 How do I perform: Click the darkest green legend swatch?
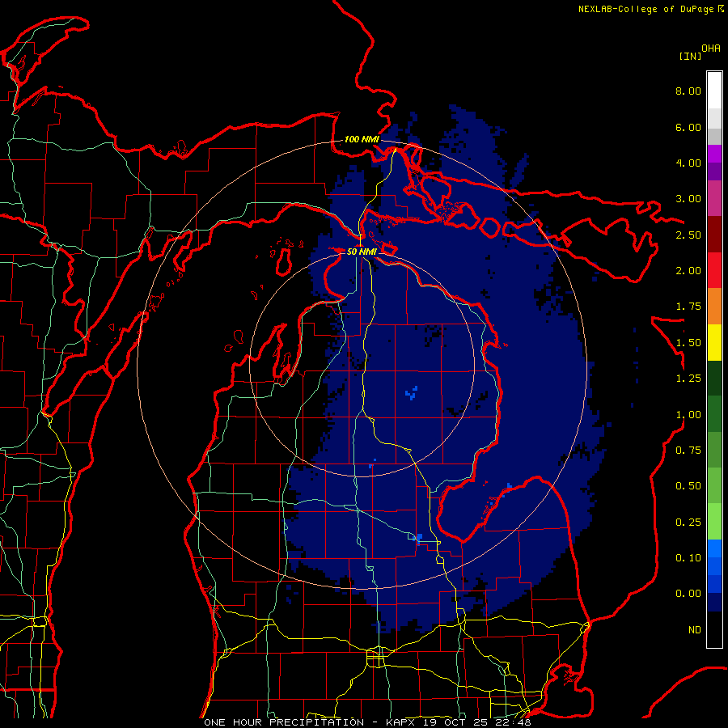tap(714, 378)
